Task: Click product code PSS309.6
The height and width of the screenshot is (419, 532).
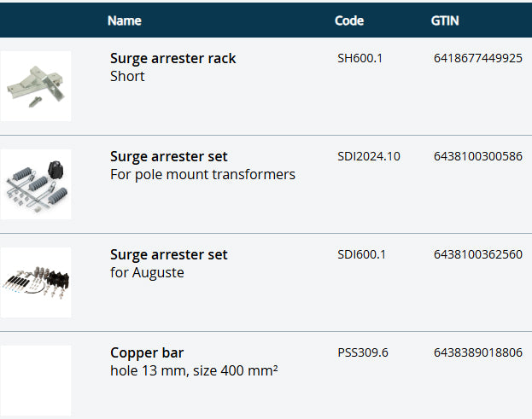Action: 363,352
